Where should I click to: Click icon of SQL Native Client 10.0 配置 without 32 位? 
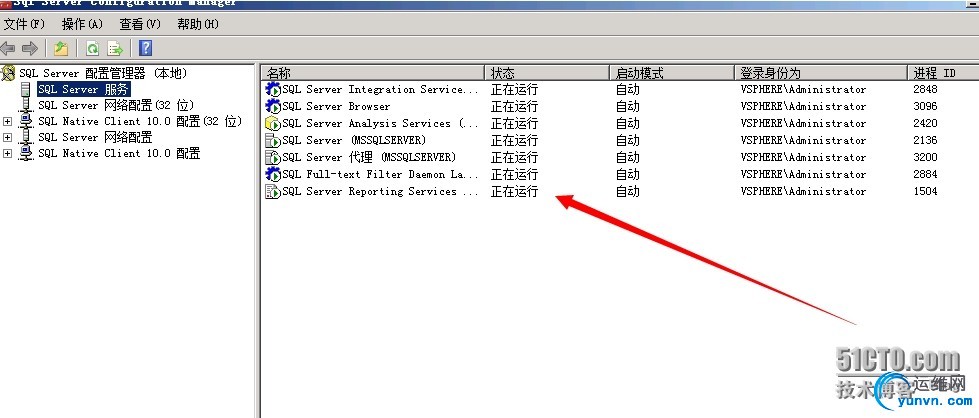[x=26, y=153]
